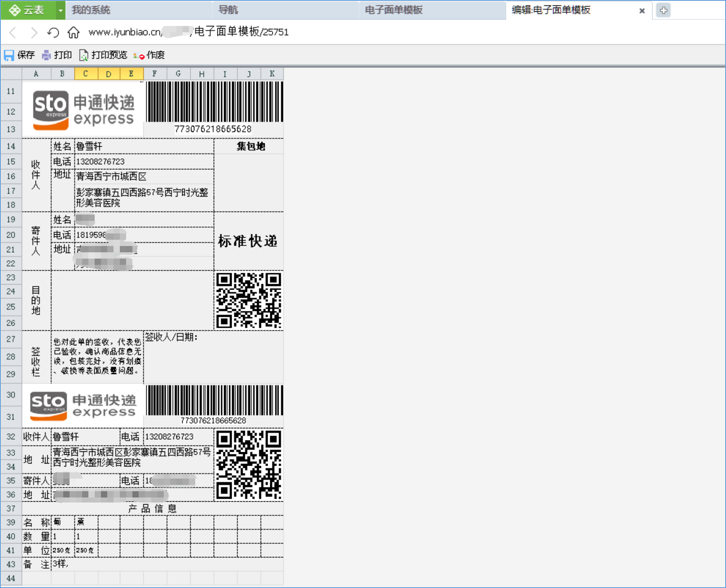726x588 pixels.
Task: Select the 标准快递 cell
Action: (x=249, y=241)
